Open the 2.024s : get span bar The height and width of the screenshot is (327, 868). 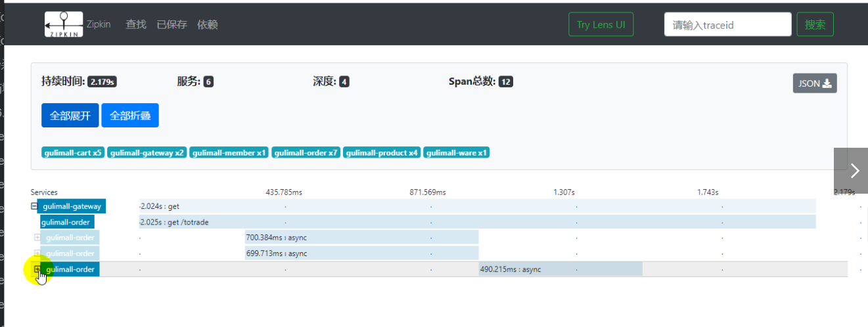tap(477, 206)
